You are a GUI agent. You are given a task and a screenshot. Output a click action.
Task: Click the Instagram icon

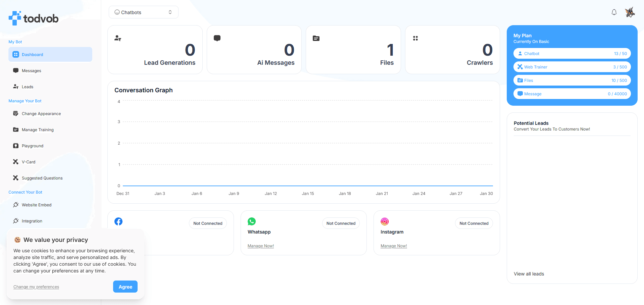pos(385,221)
